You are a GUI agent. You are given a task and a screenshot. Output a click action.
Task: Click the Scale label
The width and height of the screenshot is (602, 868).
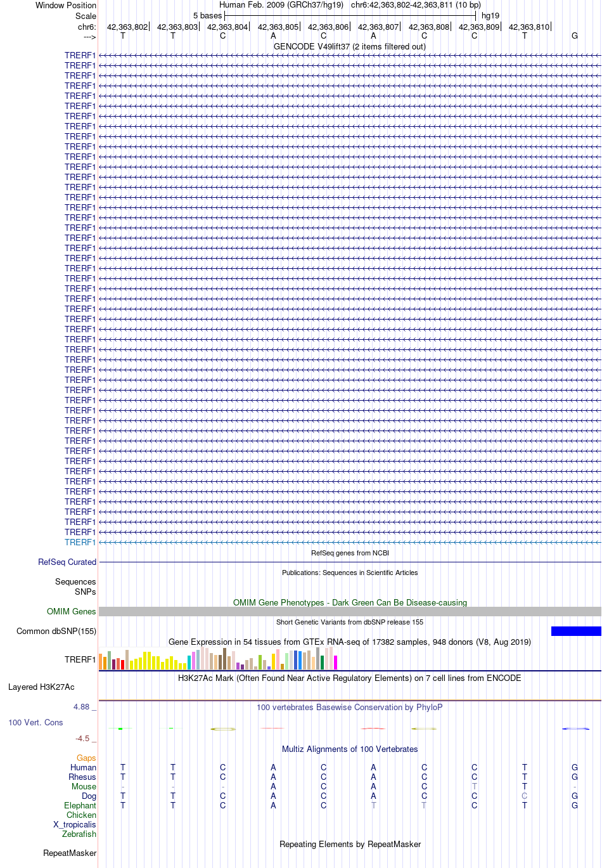click(x=86, y=16)
